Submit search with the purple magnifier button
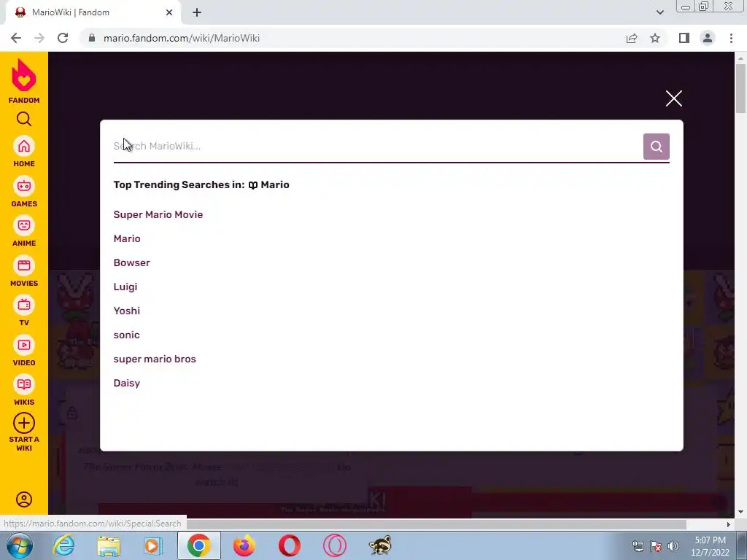 pyautogui.click(x=656, y=146)
